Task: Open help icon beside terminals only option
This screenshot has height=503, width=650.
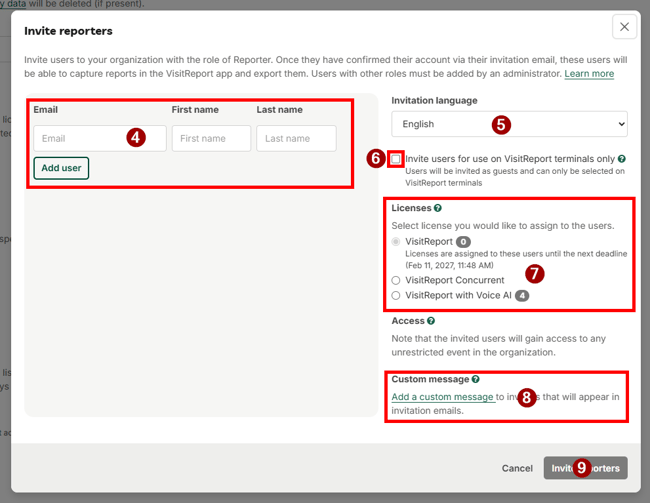Action: click(x=621, y=159)
